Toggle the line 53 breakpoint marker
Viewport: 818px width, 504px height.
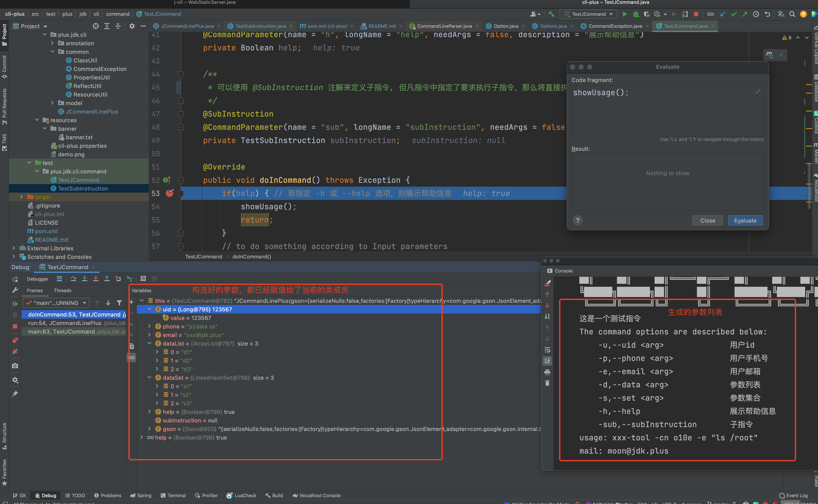pos(170,193)
